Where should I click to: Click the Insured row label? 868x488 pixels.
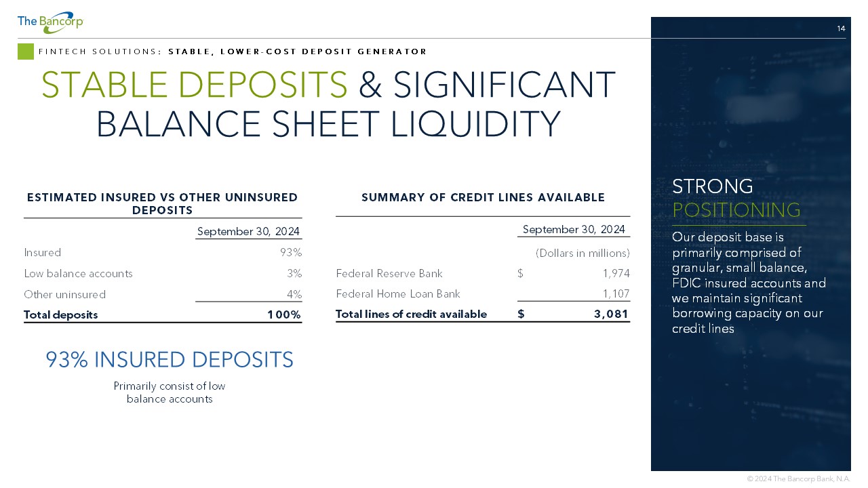click(x=42, y=253)
